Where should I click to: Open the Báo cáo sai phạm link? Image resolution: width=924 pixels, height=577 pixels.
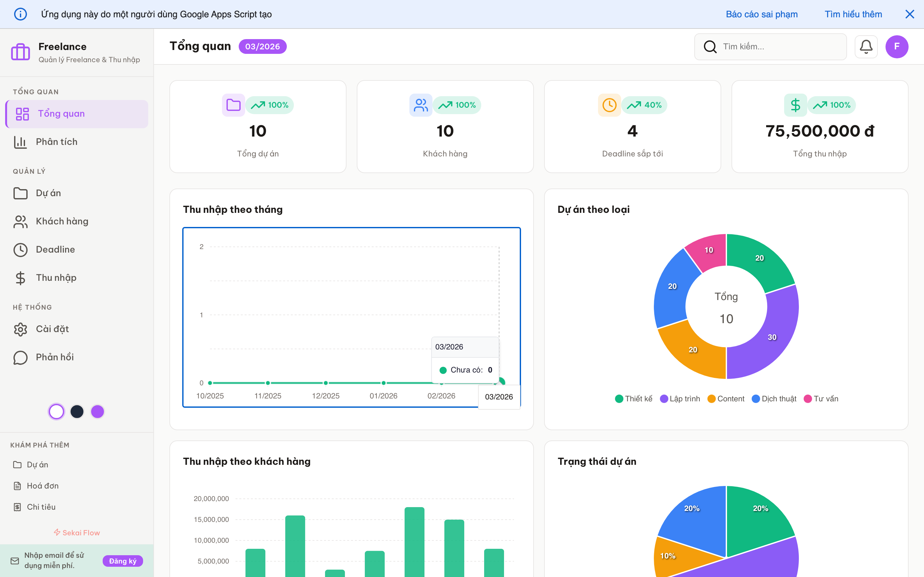pos(761,14)
